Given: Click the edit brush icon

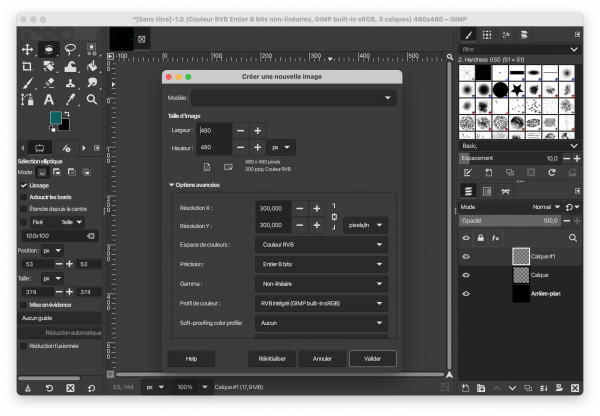Looking at the screenshot, I should (467, 173).
